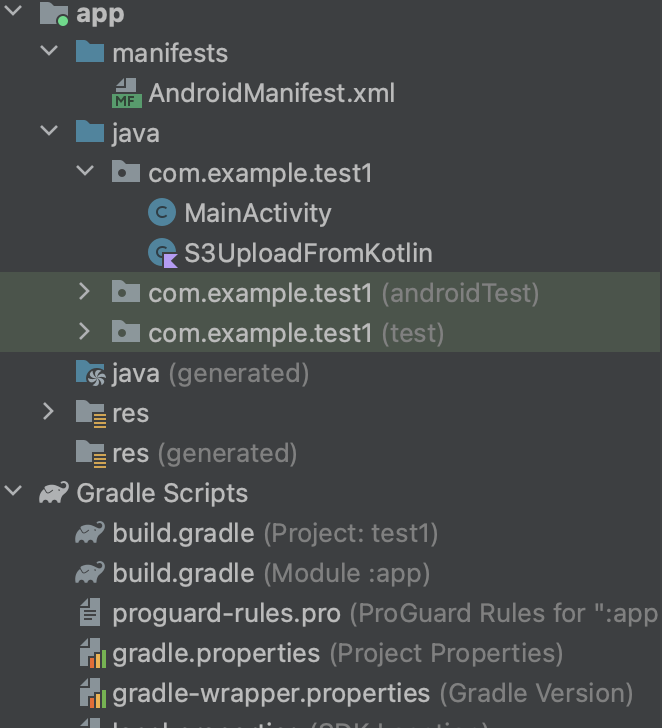Click the res resource folder icon
The height and width of the screenshot is (728, 662).
[x=90, y=413]
